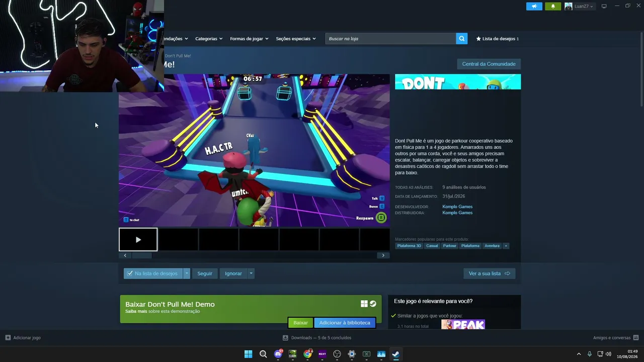Select the Casual tag
644x362 pixels.
coord(432,246)
